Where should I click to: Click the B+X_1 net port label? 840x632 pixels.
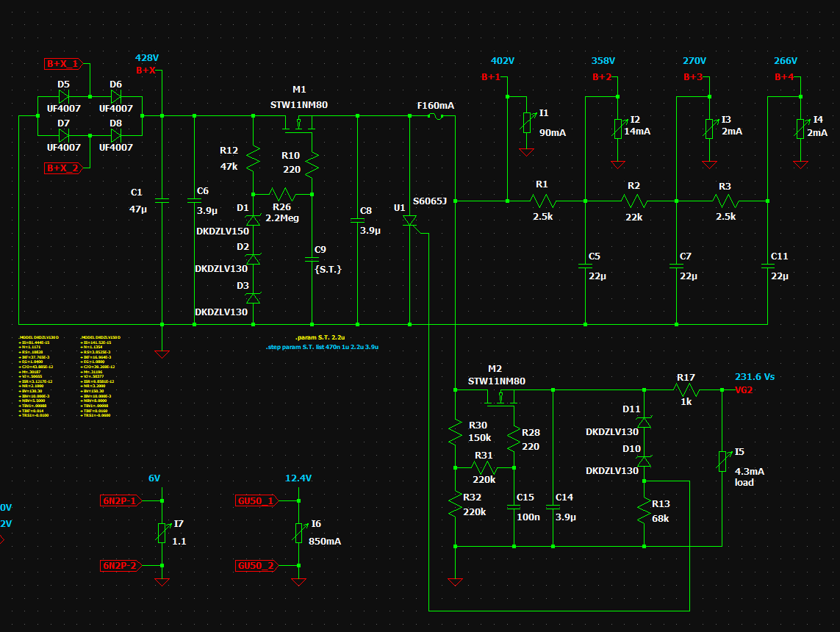pyautogui.click(x=62, y=64)
